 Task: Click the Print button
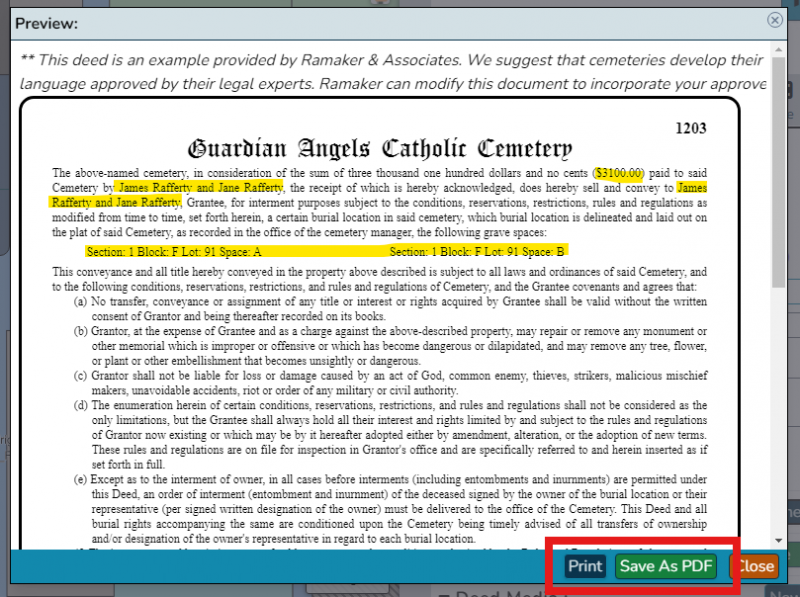coord(585,566)
